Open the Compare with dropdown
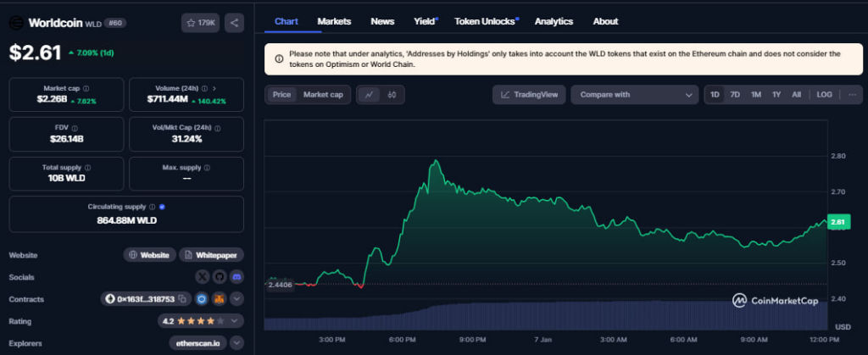Viewport: 868px width, 355px height. 634,95
